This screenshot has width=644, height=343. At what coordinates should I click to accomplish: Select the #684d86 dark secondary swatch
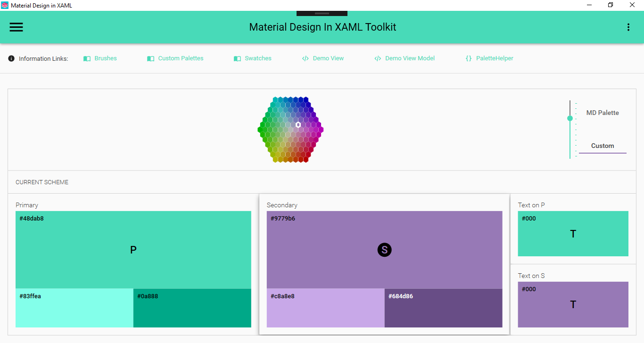[x=443, y=308]
